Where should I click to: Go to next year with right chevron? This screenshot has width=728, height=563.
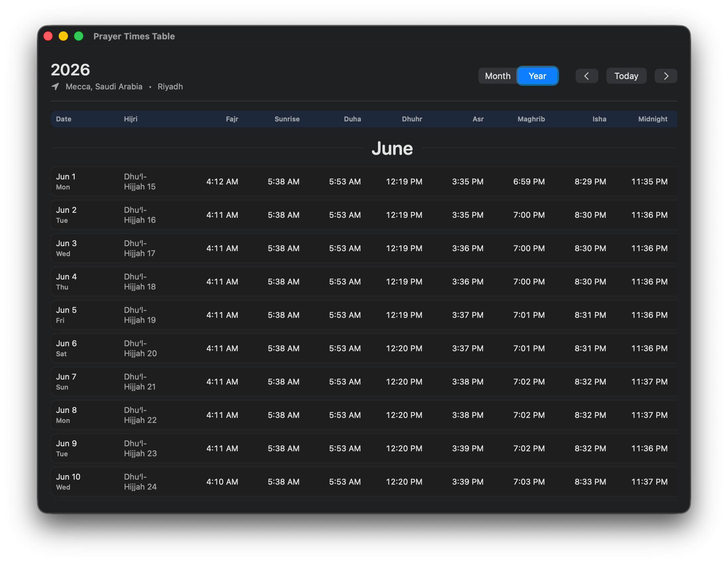click(666, 76)
